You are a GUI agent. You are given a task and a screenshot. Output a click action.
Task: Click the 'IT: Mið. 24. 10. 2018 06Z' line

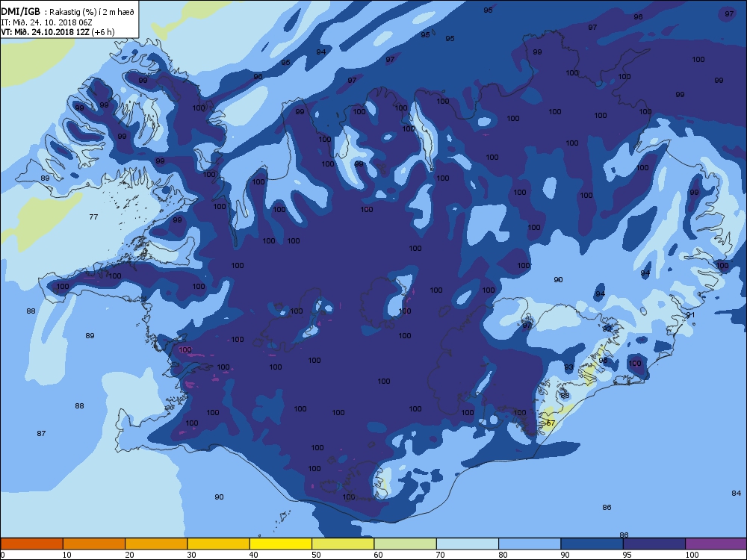[x=46, y=22]
